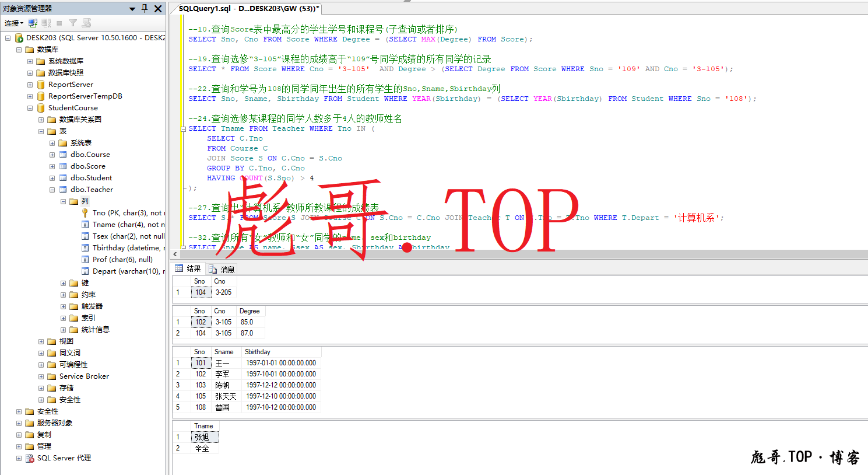Switch to the SQLQuery1.sql editor tab

(x=248, y=9)
